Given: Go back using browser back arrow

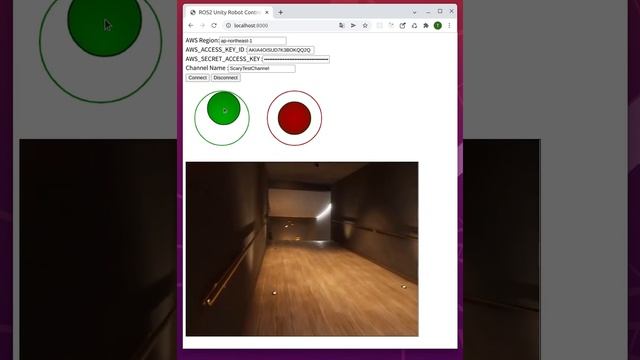Looking at the screenshot, I should [191, 25].
